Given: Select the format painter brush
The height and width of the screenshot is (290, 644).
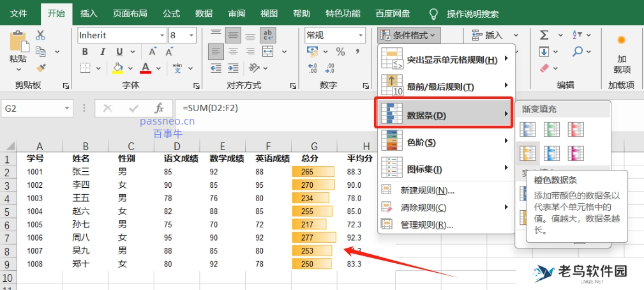Looking at the screenshot, I should (x=40, y=67).
